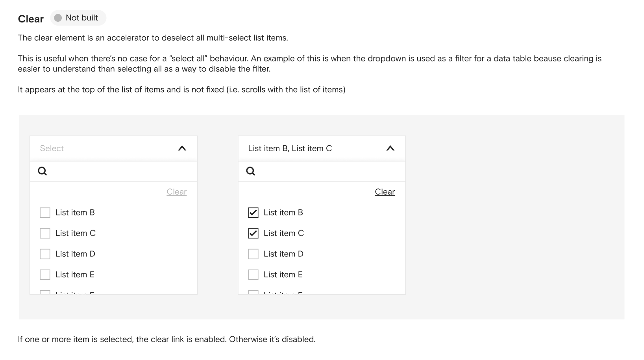This screenshot has height=360, width=644.
Task: Click sentence 'It appears at the top of the list'
Action: pyautogui.click(x=181, y=89)
